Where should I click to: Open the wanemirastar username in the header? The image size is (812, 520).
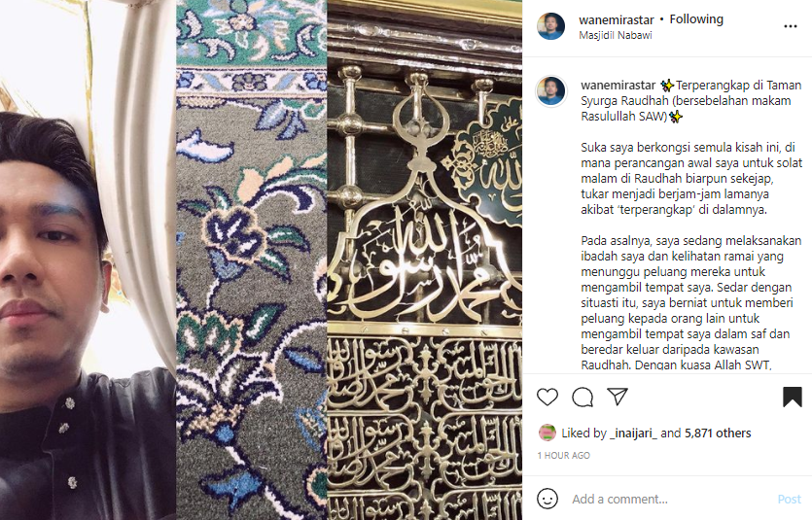point(617,19)
